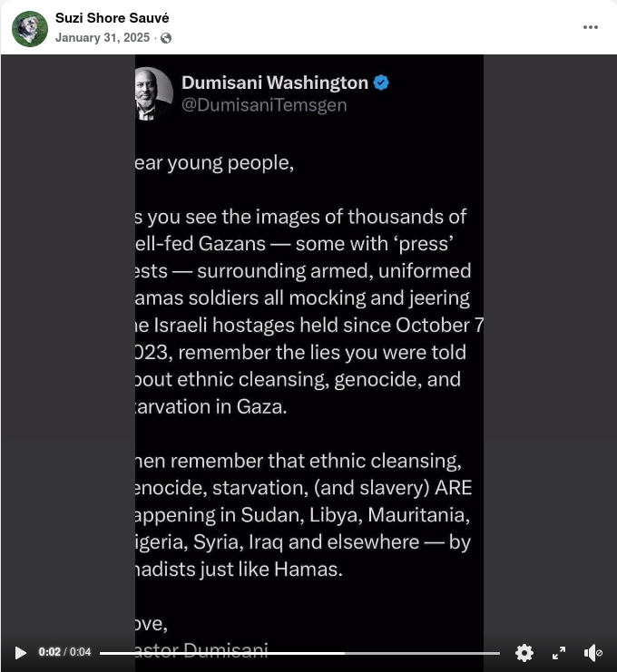617x672 pixels.
Task: Visit the Suzi Shore Sauvé name link
Action: click(x=112, y=18)
